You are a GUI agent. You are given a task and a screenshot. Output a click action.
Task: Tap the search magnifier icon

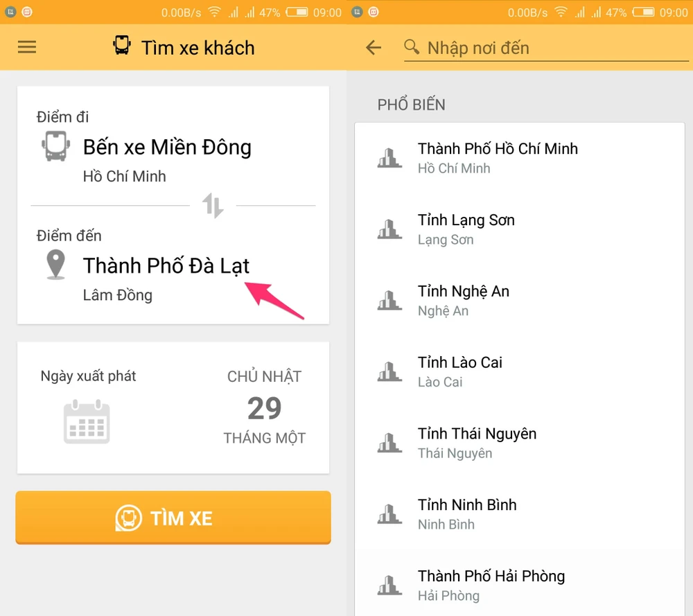(x=412, y=46)
